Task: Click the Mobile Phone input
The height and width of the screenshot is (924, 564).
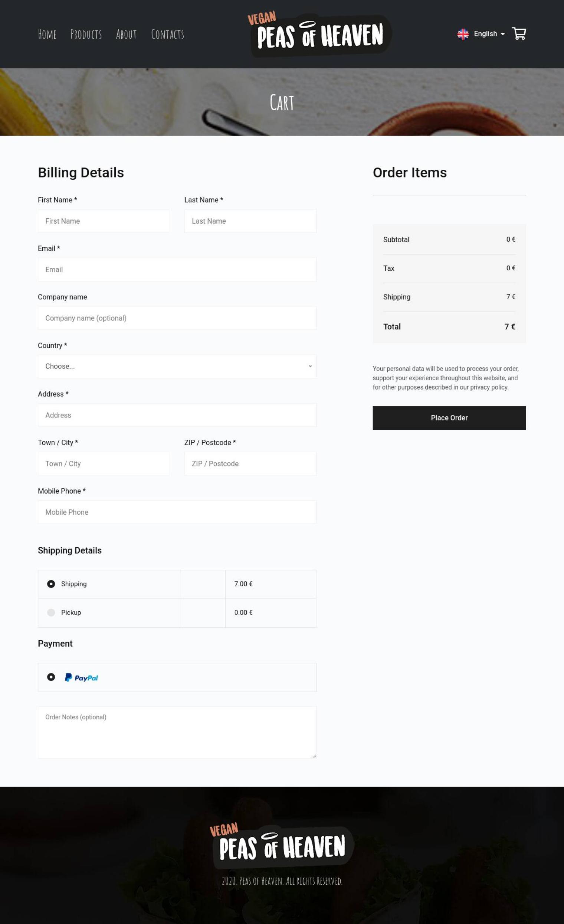Action: click(177, 512)
